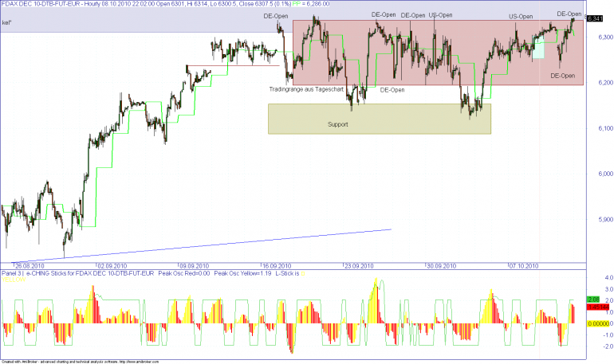Click the 6,300 price axis label
Viewport: 614px width, 364px height.
click(605, 37)
